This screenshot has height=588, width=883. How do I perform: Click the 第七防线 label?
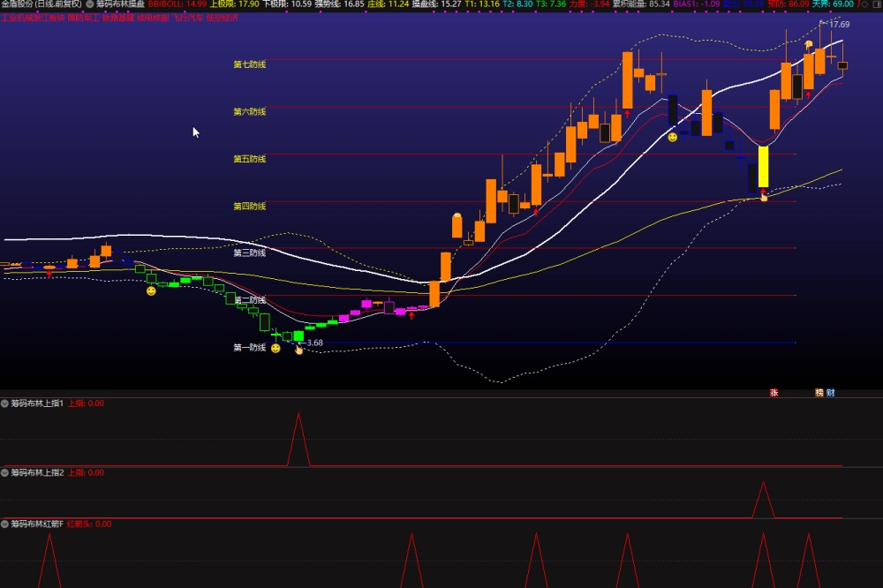(x=250, y=64)
